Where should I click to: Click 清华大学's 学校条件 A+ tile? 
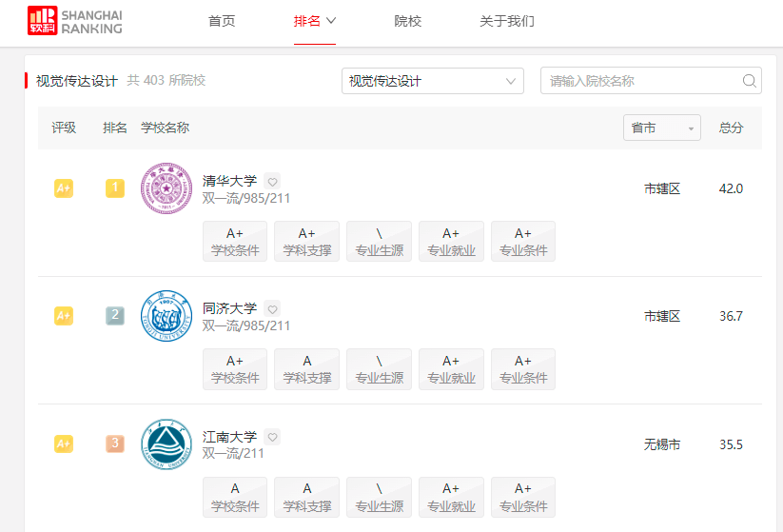(x=235, y=242)
